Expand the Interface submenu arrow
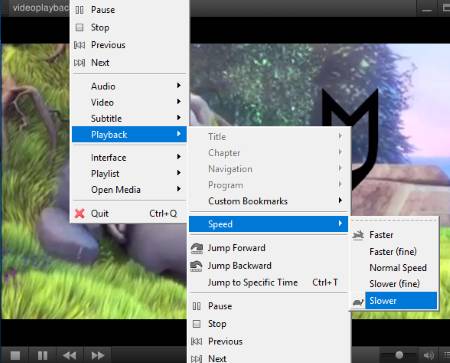Screen dimensions: 450x363 pyautogui.click(x=179, y=156)
